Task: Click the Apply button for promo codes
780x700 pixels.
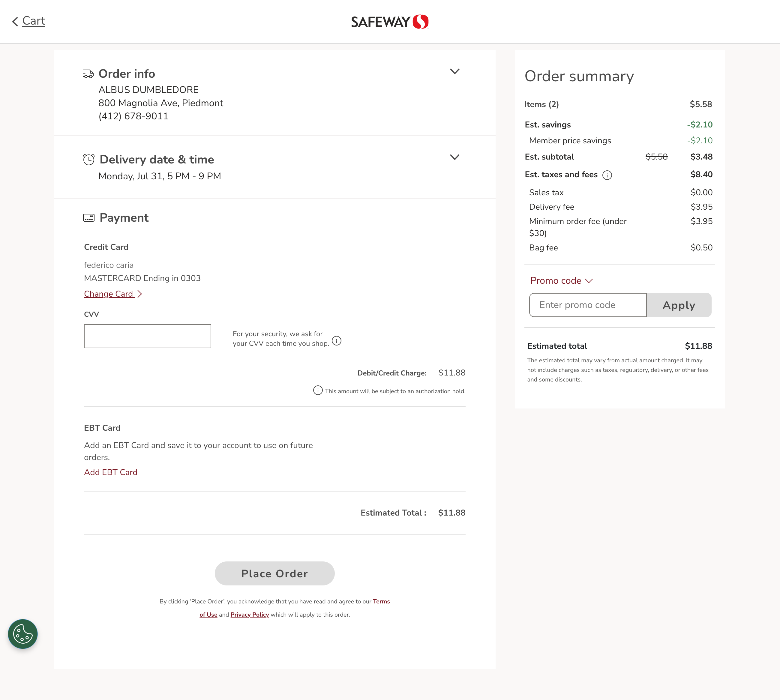Action: (679, 305)
